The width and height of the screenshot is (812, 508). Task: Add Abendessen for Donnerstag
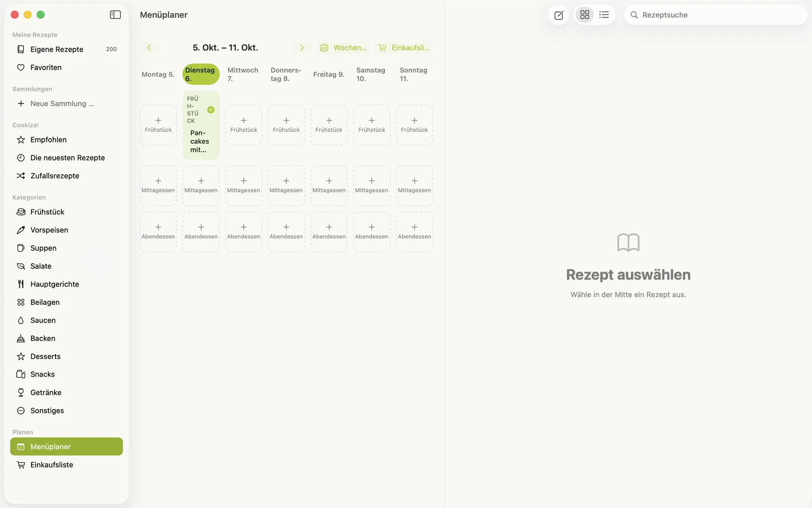[286, 232]
